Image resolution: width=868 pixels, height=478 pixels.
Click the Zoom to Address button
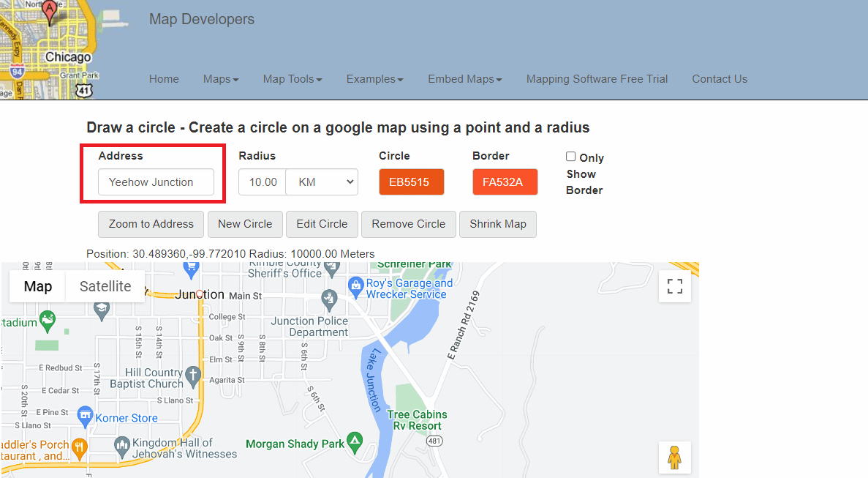coord(151,224)
